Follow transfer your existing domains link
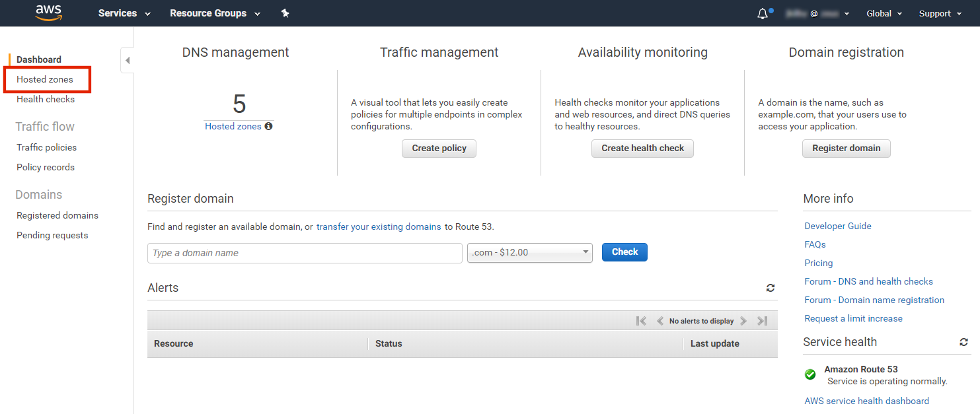980x414 pixels. pos(379,226)
